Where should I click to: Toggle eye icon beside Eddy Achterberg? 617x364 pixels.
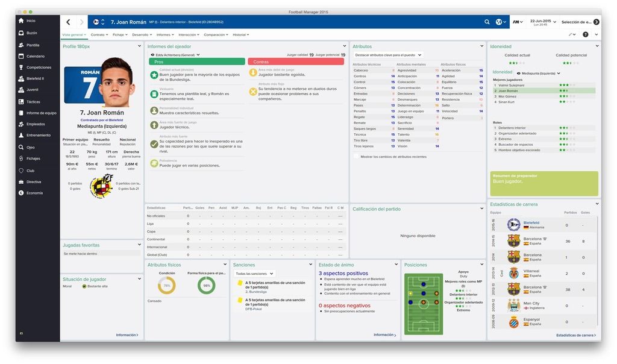(x=152, y=55)
